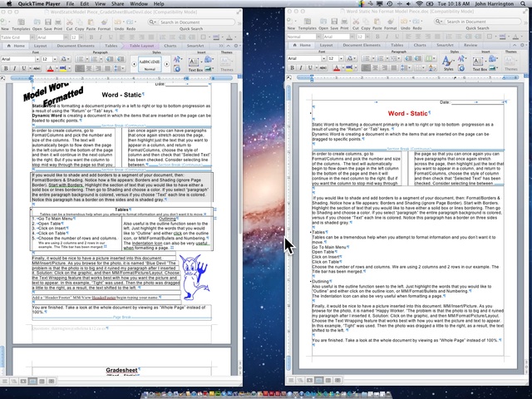Screen dimensions: 532x399
Task: Switch to Table Layout tab in GradeSheetBlueDevil window
Action: [142, 46]
